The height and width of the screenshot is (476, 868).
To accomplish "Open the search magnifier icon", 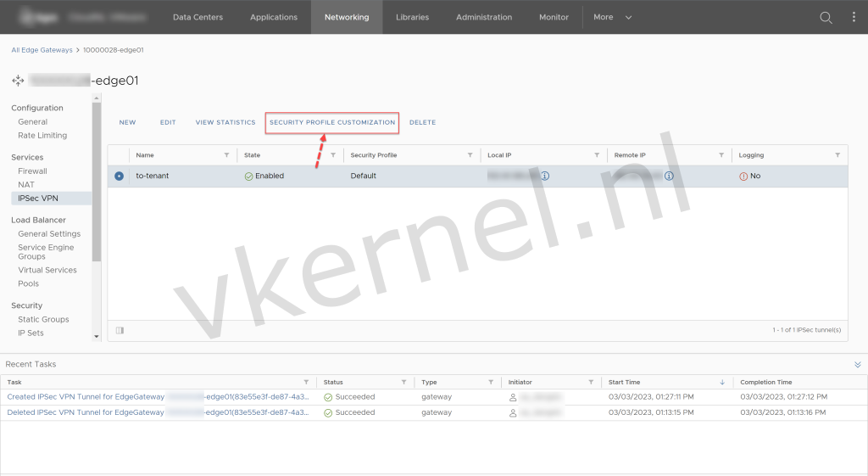I will point(826,18).
